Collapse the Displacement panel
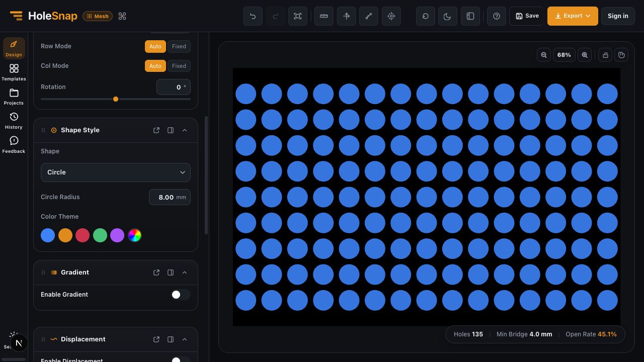Viewport: 644px width, 362px height. point(185,339)
